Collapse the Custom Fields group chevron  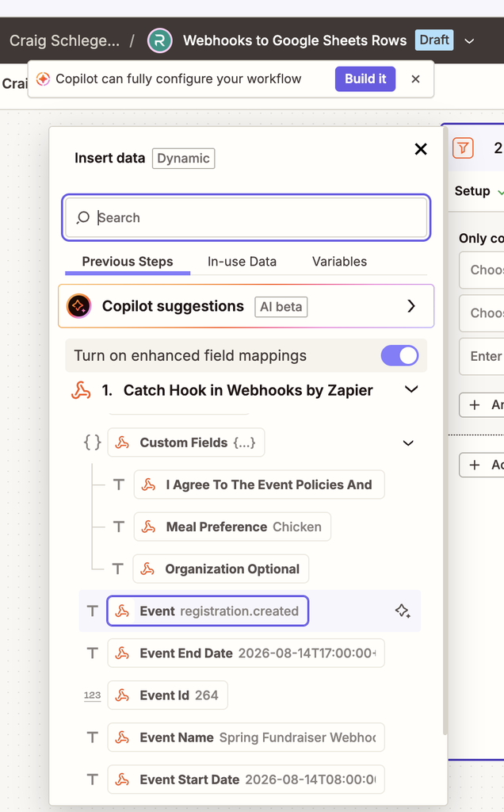point(408,442)
